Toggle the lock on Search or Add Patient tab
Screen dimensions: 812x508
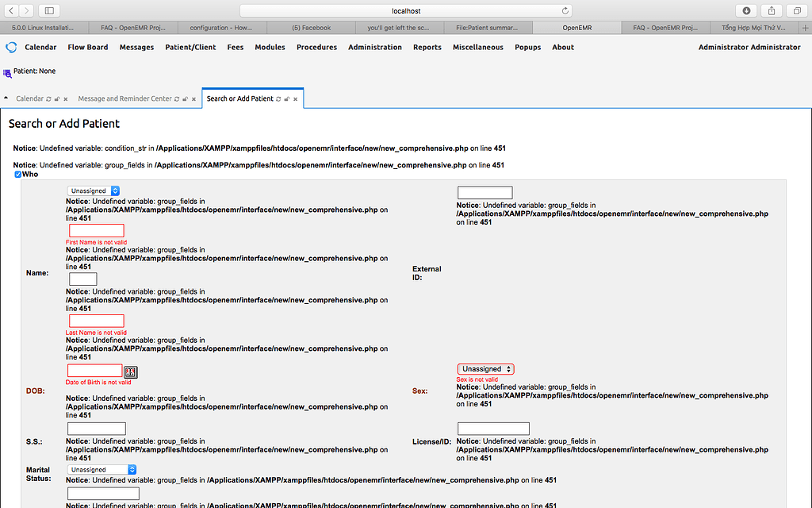click(x=286, y=98)
